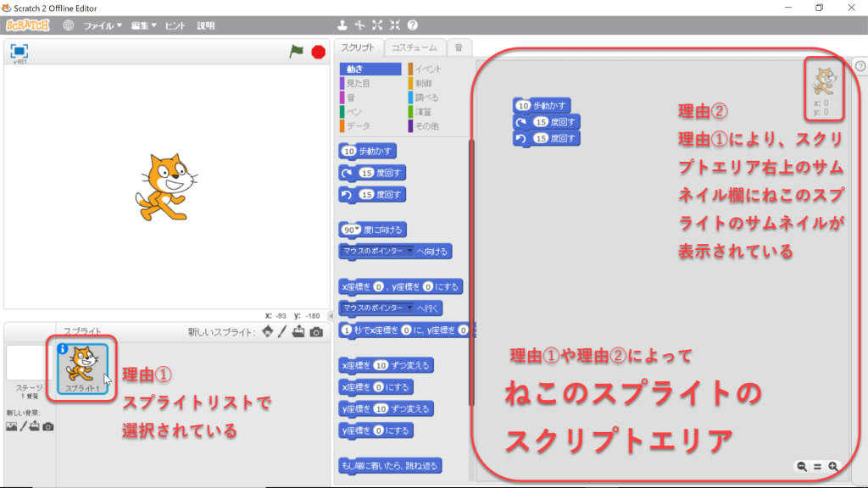
Task: Collapse the stage with small arrow handle
Action: pos(331,316)
